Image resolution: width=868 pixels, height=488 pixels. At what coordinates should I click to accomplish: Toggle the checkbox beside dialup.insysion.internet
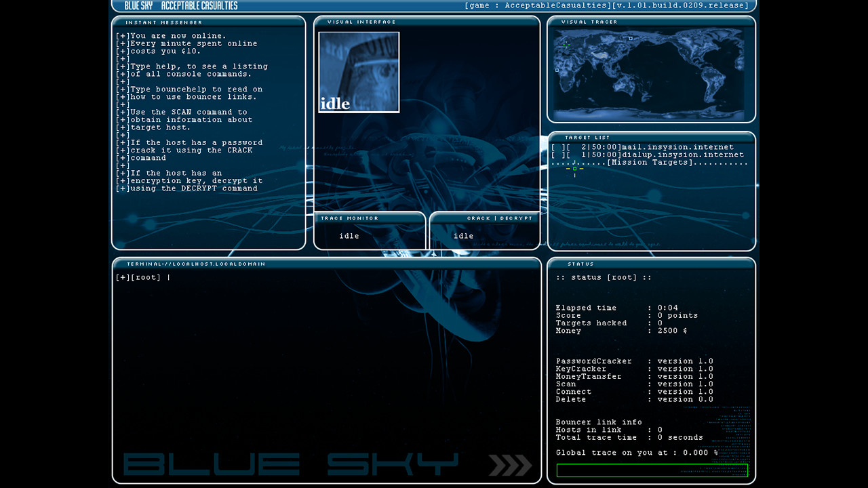click(x=557, y=155)
